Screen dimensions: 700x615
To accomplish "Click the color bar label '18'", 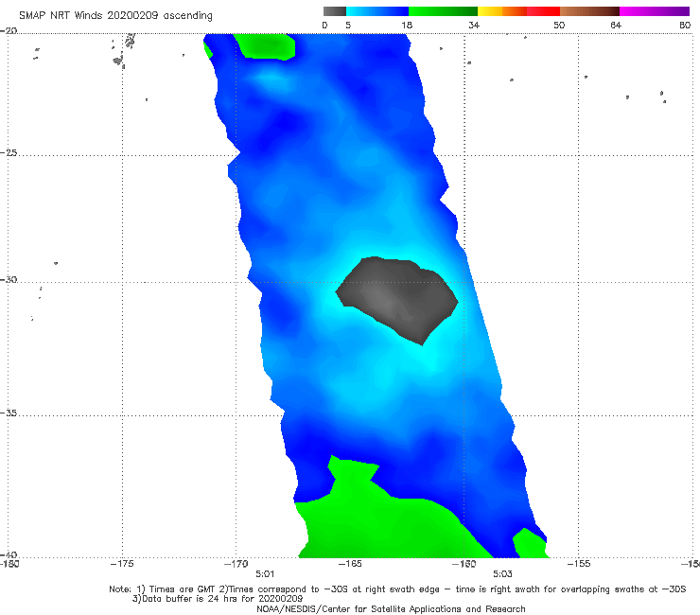I will coord(407,25).
